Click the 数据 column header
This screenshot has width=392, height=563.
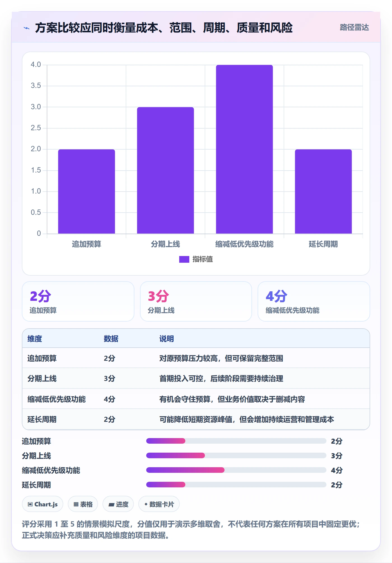[x=111, y=339]
